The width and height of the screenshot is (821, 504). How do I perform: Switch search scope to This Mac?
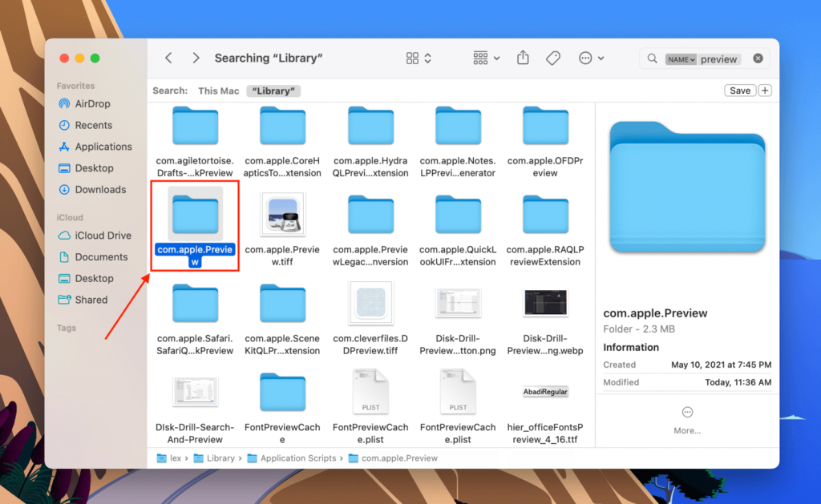[218, 91]
